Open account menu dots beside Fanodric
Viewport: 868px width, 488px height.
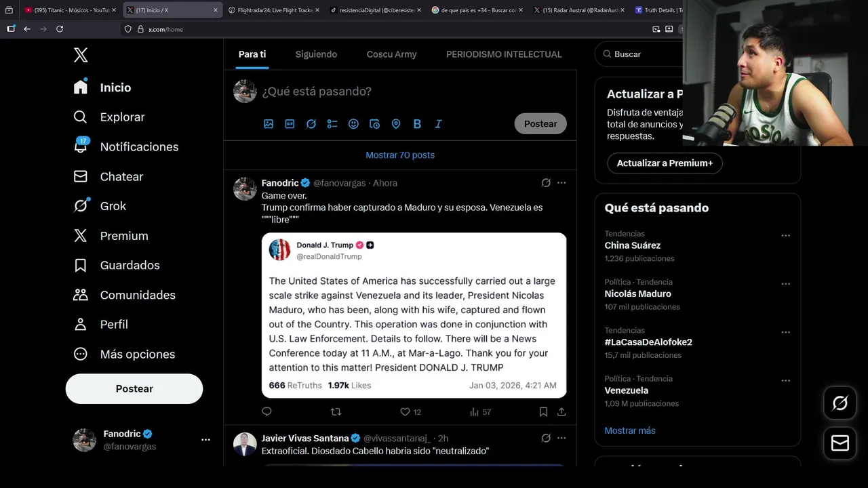click(205, 440)
